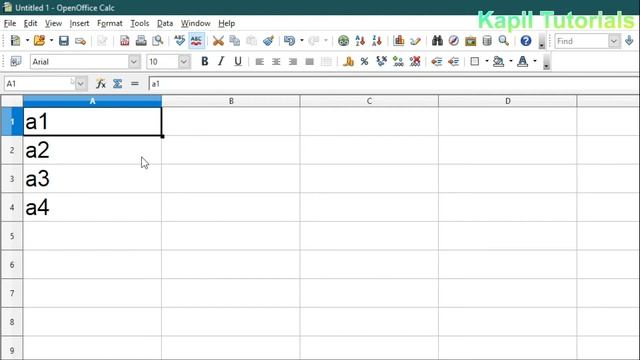Open Font Color dropdown arrow
This screenshot has height=360, width=640.
tap(535, 62)
